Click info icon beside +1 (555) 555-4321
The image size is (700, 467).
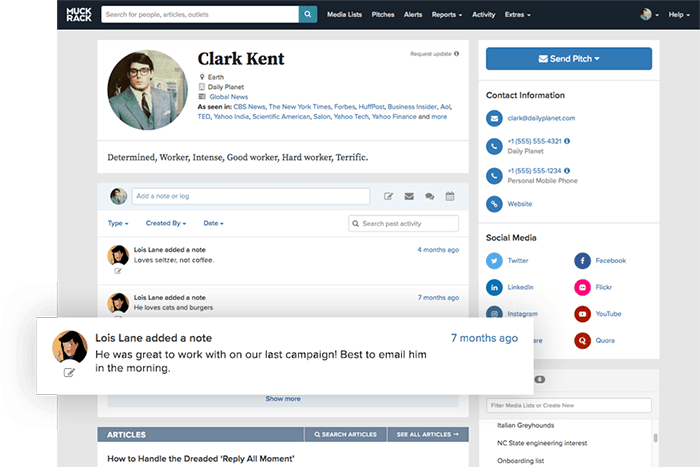click(567, 141)
